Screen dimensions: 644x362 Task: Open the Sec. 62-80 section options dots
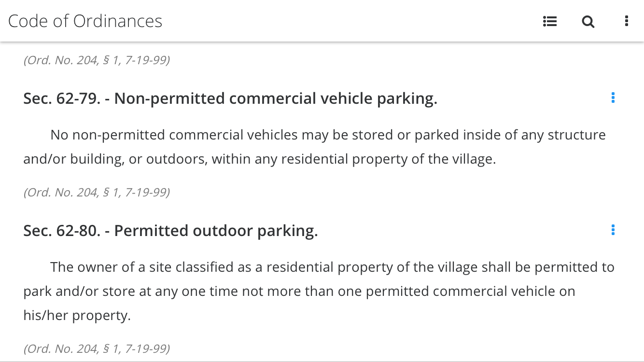coord(613,230)
